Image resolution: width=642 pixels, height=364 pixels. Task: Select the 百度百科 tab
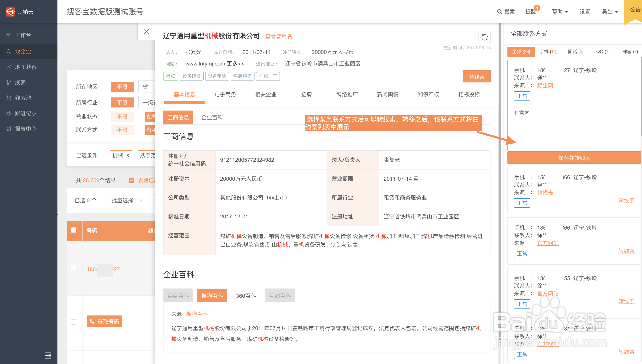[x=178, y=296]
